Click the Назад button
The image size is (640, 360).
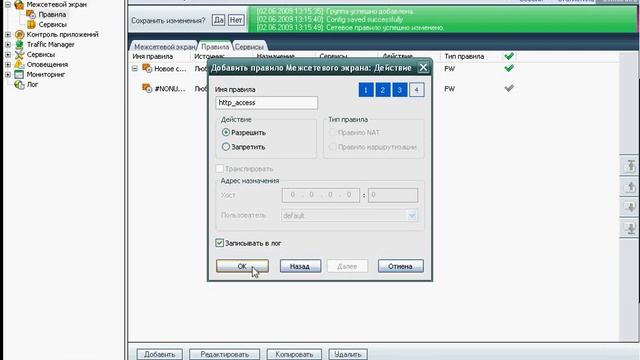pyautogui.click(x=300, y=266)
